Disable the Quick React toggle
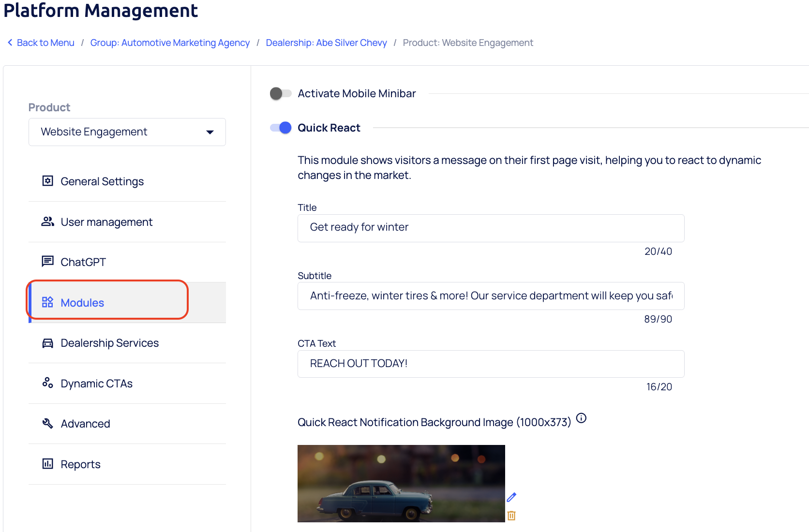This screenshot has width=809, height=532. (281, 128)
